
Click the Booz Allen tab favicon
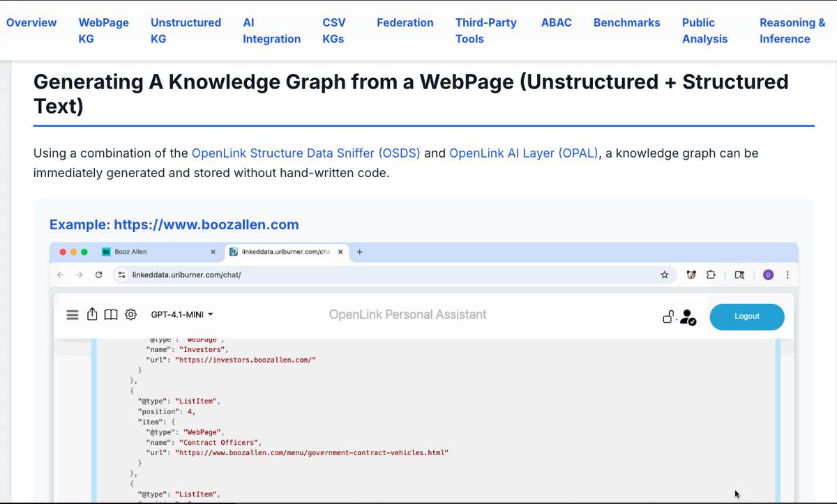pos(106,252)
